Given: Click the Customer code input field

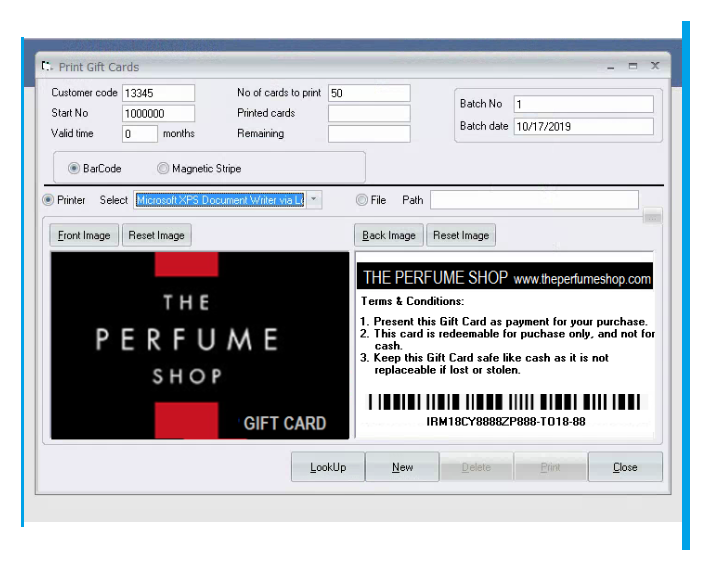Looking at the screenshot, I should pos(158,93).
